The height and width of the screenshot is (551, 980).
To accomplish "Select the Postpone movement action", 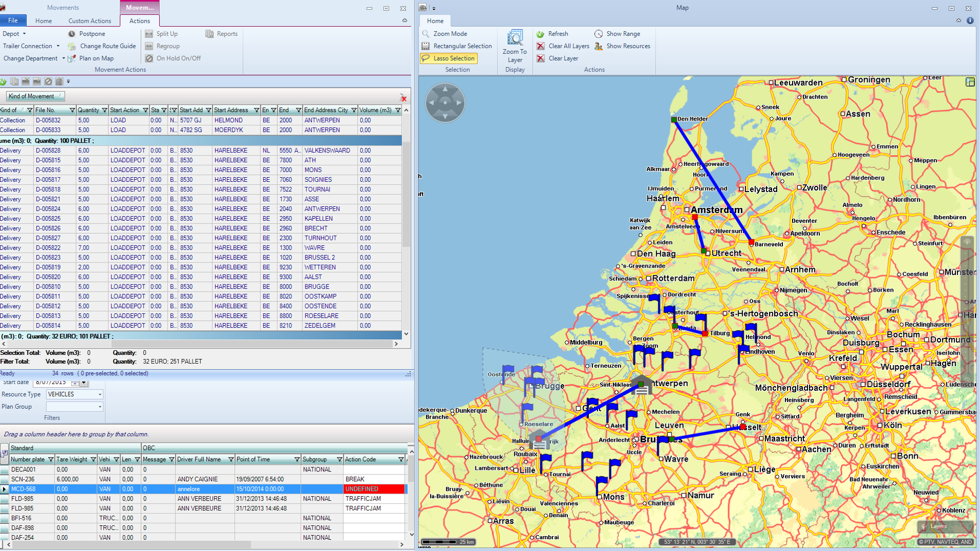I will [91, 33].
